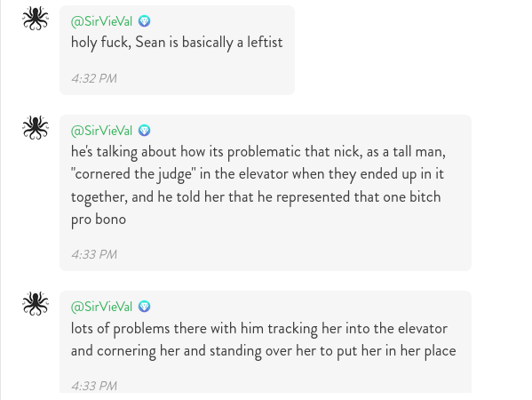The width and height of the screenshot is (532, 400).
Task: Click the 4:32 PM timestamp
Action: (94, 78)
